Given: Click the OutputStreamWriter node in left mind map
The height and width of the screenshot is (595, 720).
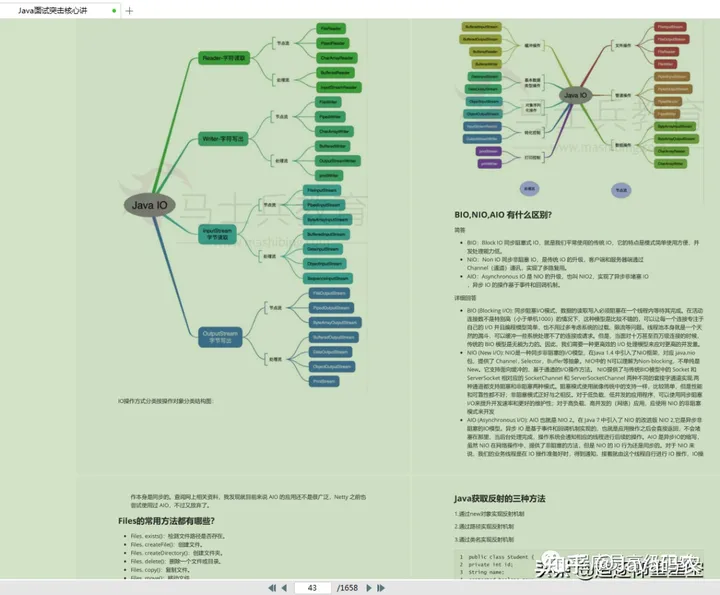Looking at the screenshot, I should click(338, 161).
